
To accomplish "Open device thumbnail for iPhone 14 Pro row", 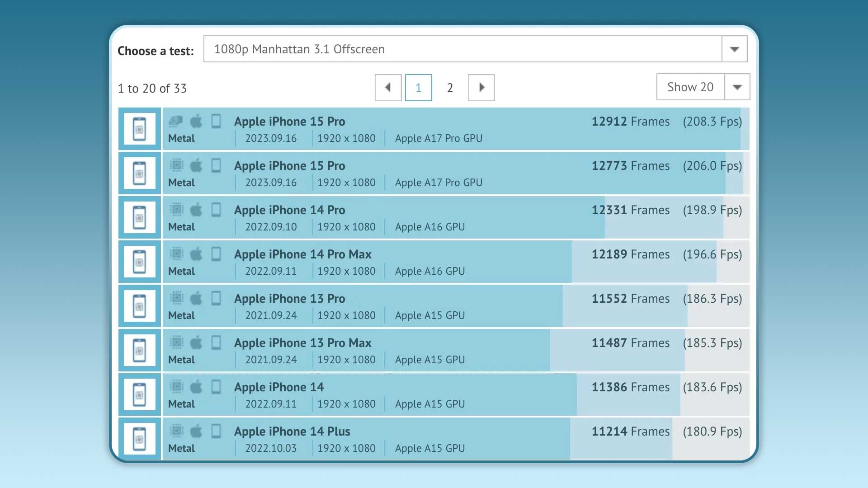I will coord(140,217).
